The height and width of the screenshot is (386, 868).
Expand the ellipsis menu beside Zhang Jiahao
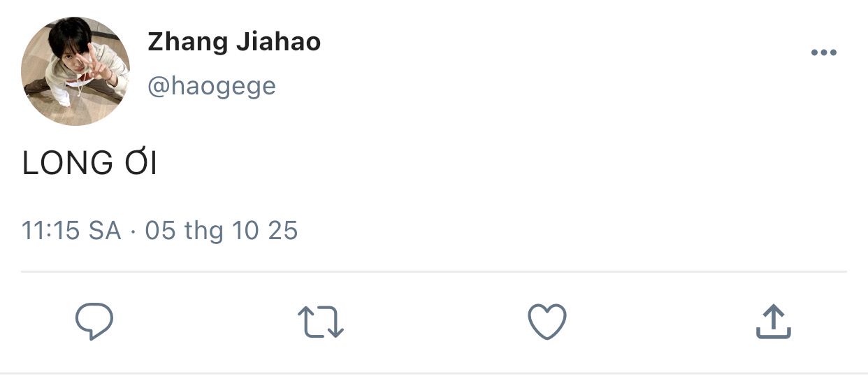pos(823,53)
